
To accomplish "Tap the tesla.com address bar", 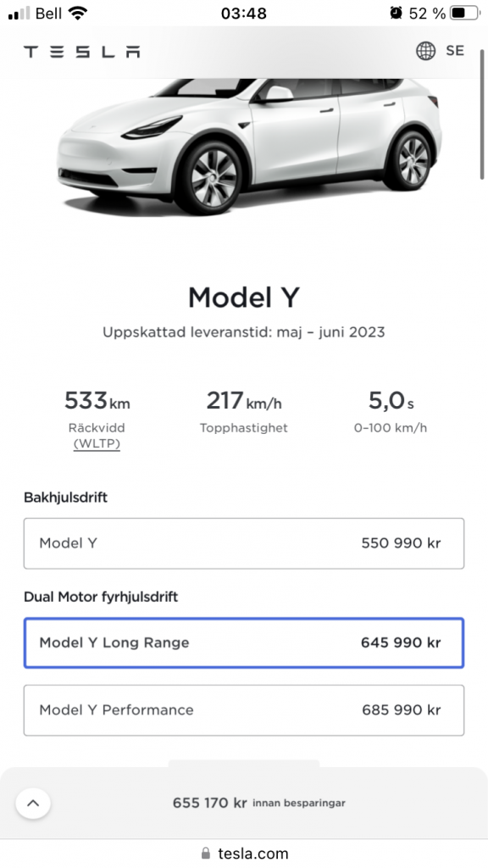I will point(244,853).
